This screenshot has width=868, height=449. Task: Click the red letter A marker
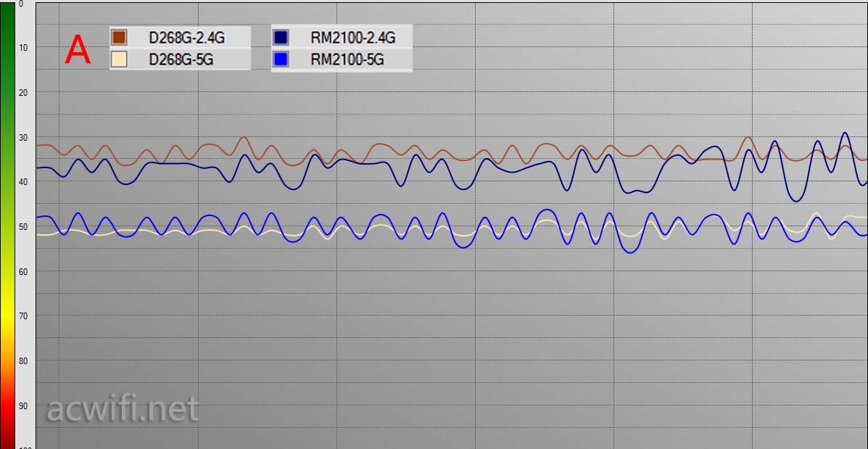coord(78,51)
